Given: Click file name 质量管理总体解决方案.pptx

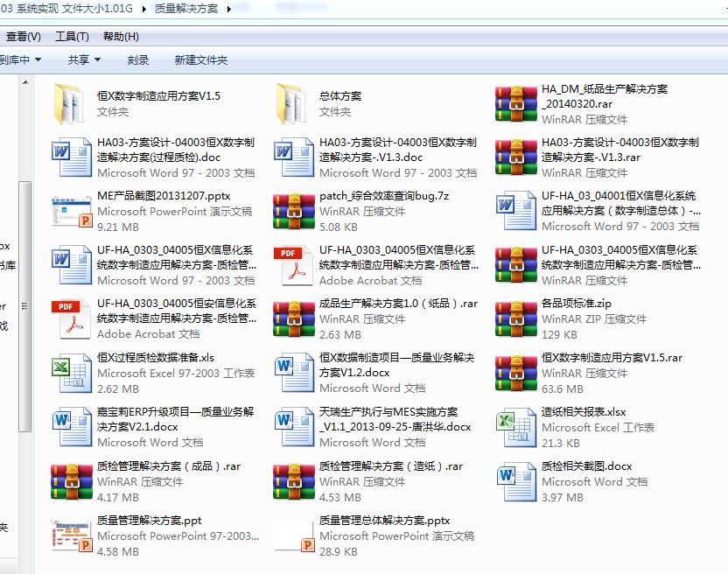Looking at the screenshot, I should point(384,520).
